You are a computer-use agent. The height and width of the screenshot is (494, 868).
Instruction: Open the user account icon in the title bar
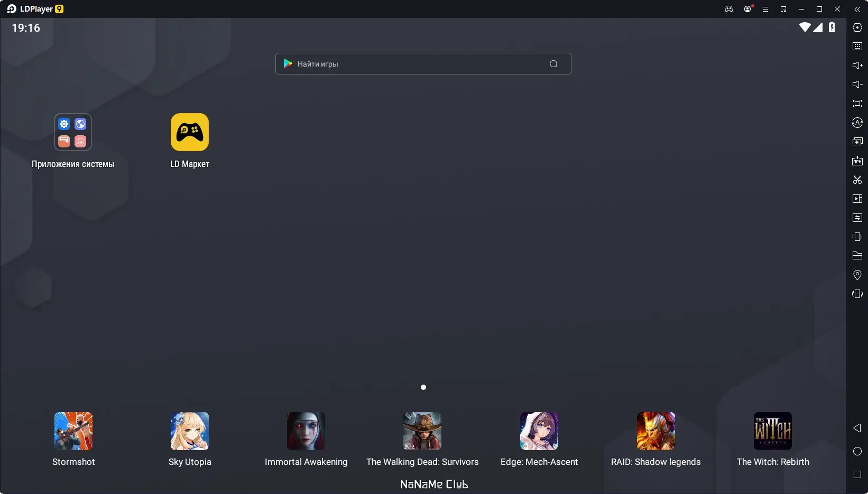tap(747, 9)
